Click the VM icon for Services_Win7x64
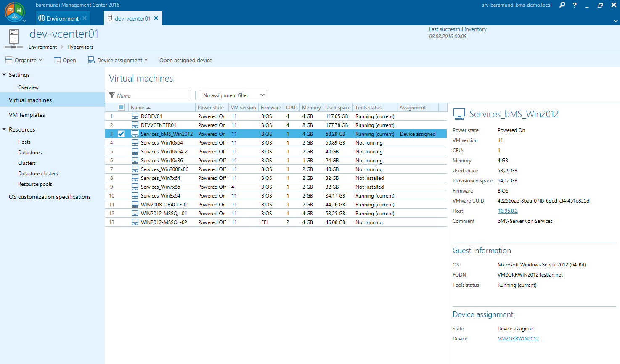Screen dimensions: 620x364 [x=135, y=178]
